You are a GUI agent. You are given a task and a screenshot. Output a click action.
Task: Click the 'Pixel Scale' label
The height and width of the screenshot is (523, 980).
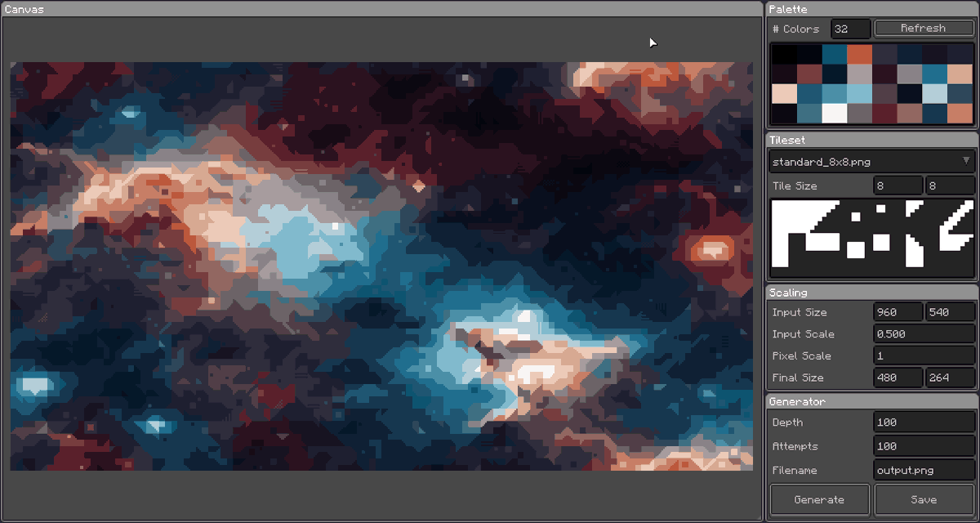(801, 356)
